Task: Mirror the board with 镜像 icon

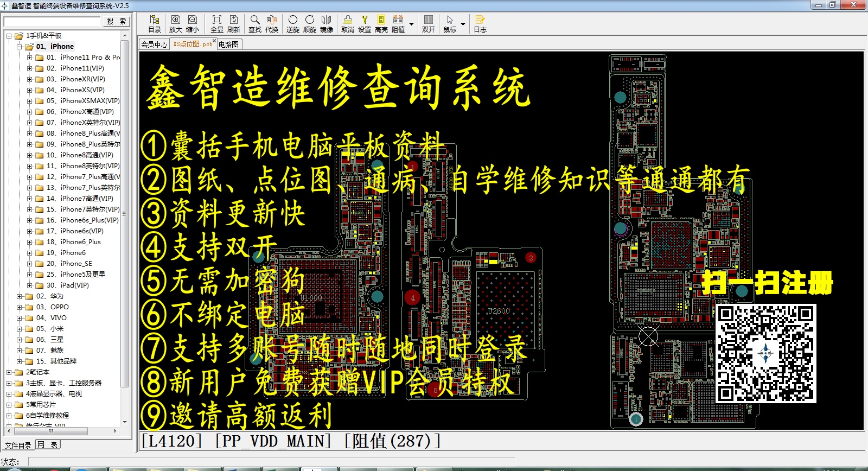Action: (x=326, y=24)
